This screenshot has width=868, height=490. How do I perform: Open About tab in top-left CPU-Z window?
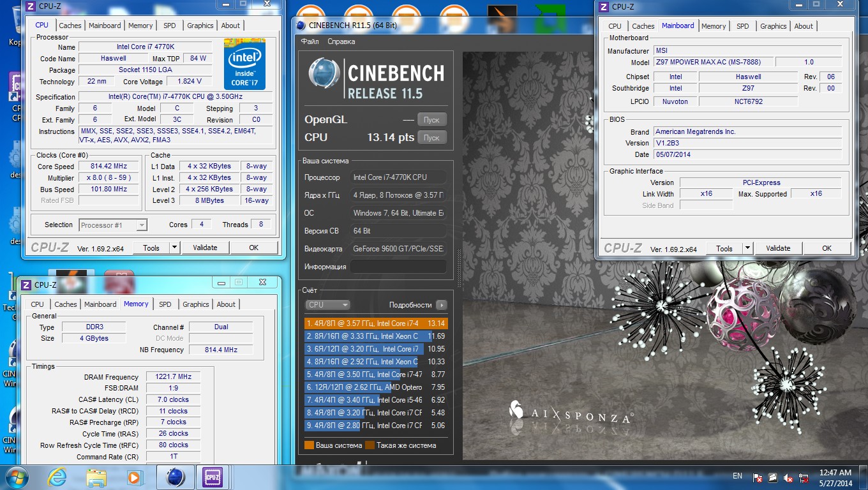pyautogui.click(x=231, y=26)
